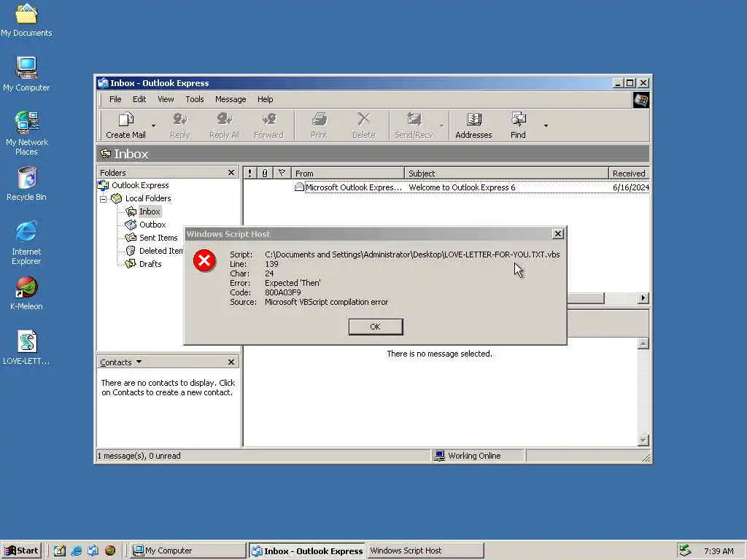Launch Internet Explorer from quick launch

click(x=76, y=551)
